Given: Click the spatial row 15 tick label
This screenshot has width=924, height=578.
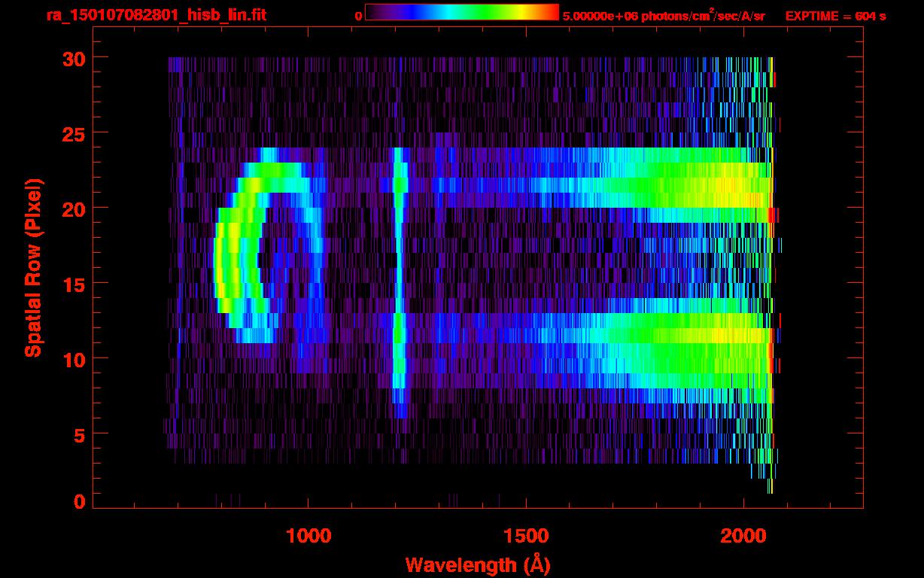Looking at the screenshot, I should point(74,284).
